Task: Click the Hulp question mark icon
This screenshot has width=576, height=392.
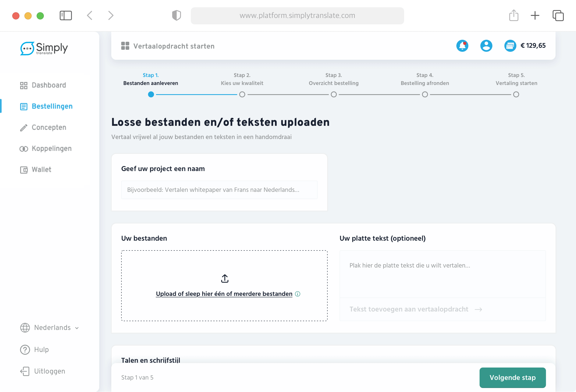Action: coord(25,350)
